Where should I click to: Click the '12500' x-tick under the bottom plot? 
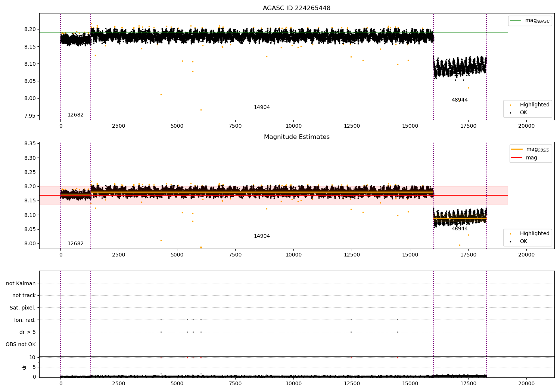pyautogui.click(x=352, y=384)
